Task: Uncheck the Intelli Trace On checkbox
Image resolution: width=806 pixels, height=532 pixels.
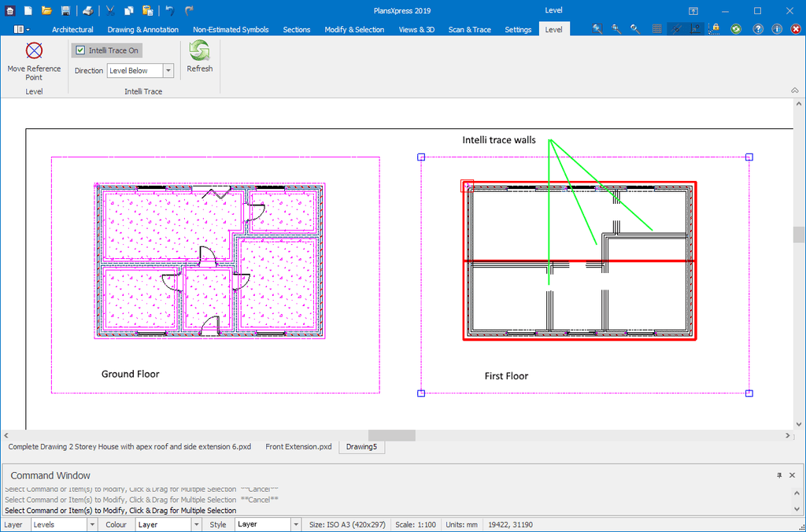Action: pos(80,50)
